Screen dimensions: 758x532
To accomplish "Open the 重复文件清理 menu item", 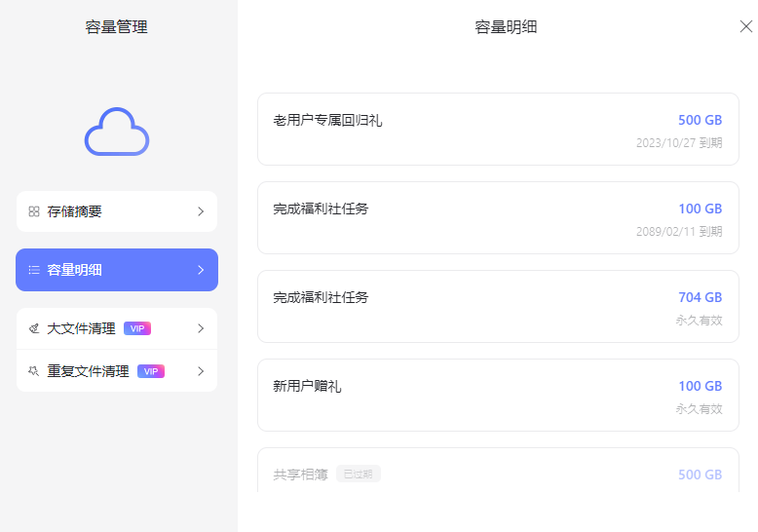I will coord(117,371).
